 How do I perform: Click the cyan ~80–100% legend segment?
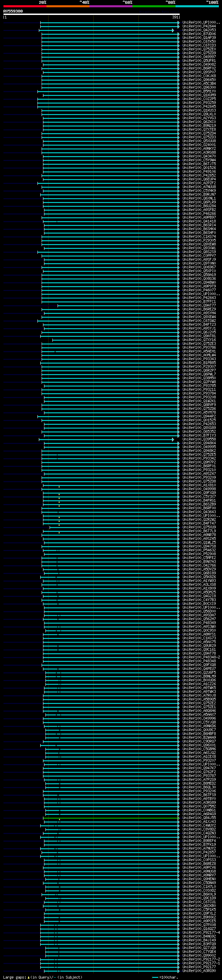197,6
